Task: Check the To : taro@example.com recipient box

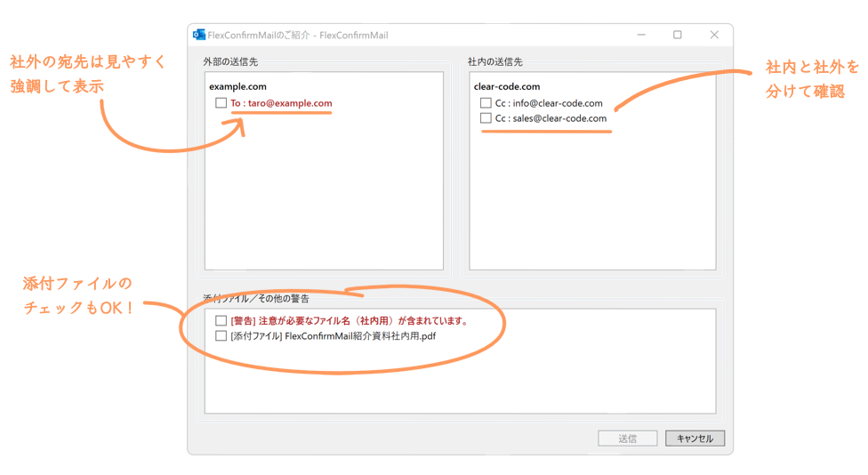Action: (221, 103)
